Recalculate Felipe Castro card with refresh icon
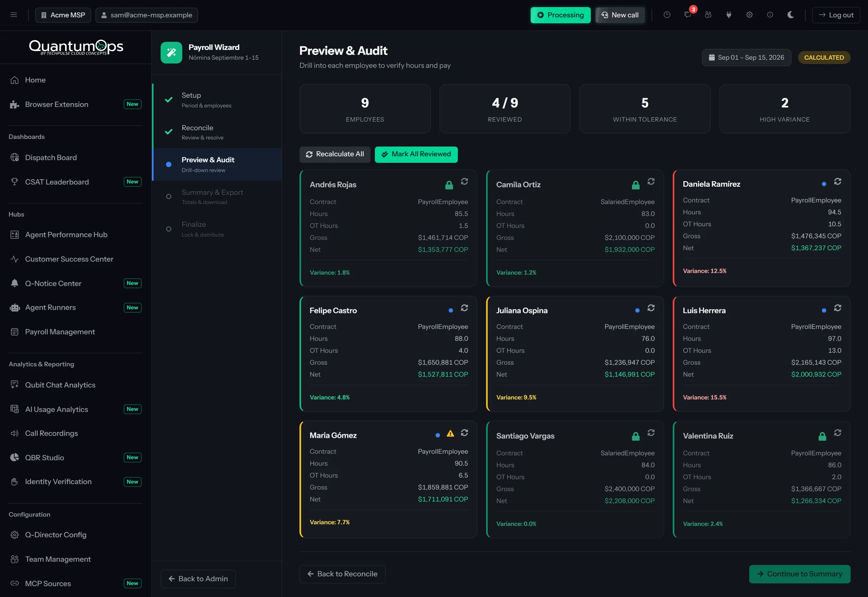Screen dimensions: 868x597 click(x=464, y=308)
